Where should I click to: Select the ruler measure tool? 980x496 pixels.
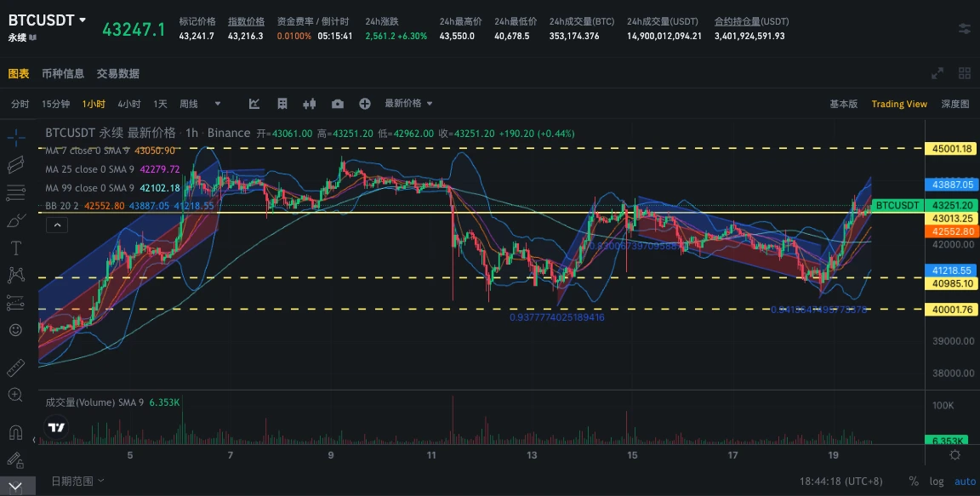point(15,368)
